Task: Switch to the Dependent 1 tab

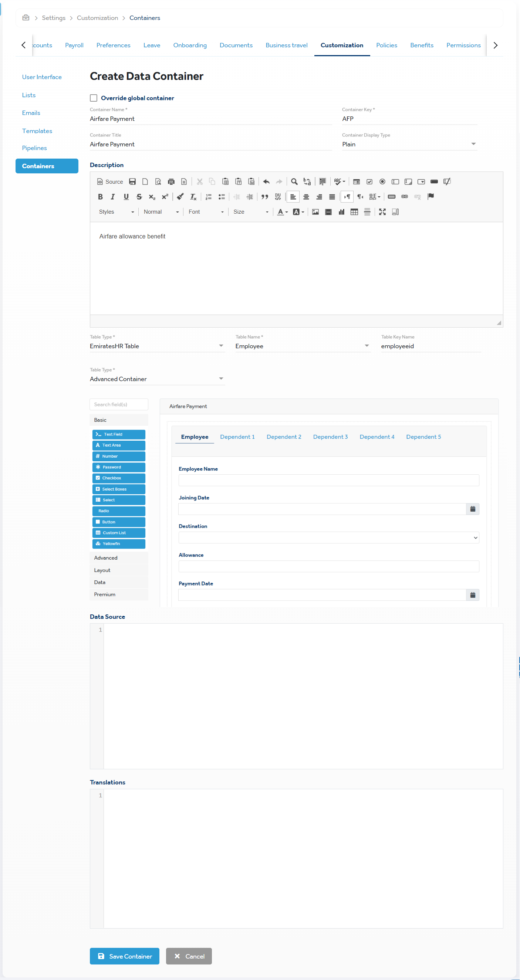Action: [237, 437]
